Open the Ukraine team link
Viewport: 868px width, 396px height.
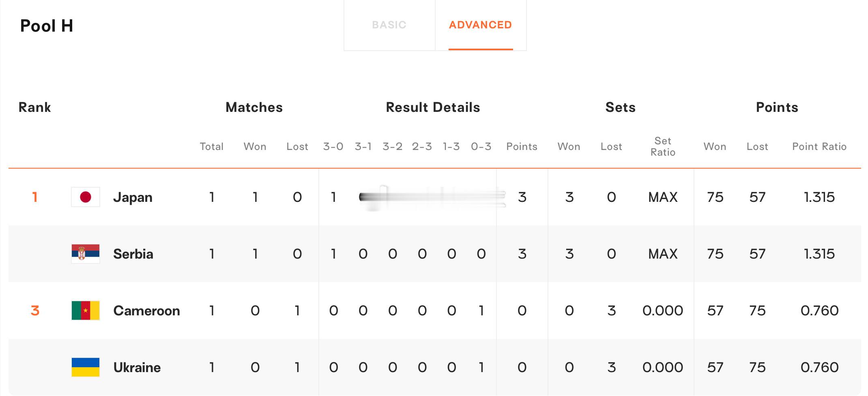(137, 368)
